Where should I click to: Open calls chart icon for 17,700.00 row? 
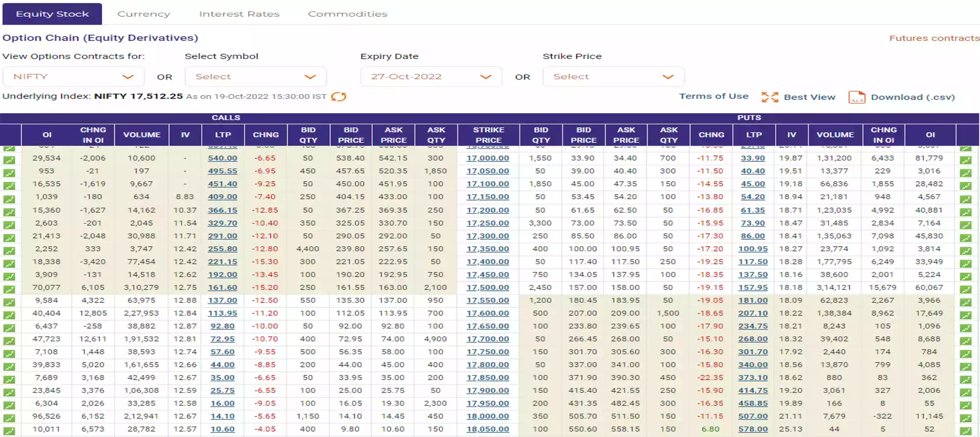[x=9, y=341]
